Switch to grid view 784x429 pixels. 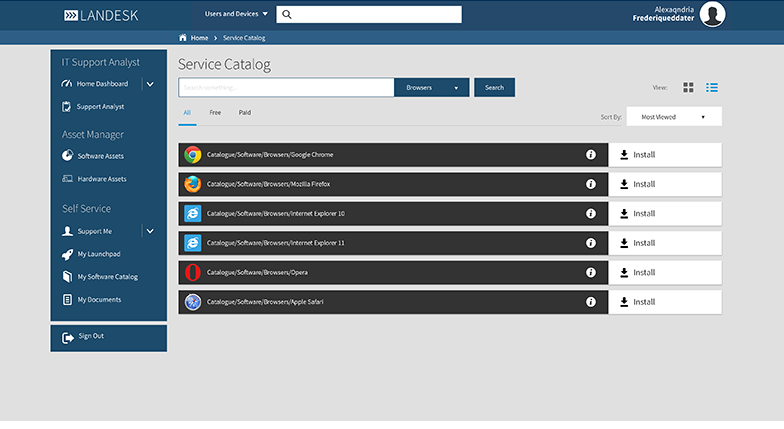click(x=688, y=88)
